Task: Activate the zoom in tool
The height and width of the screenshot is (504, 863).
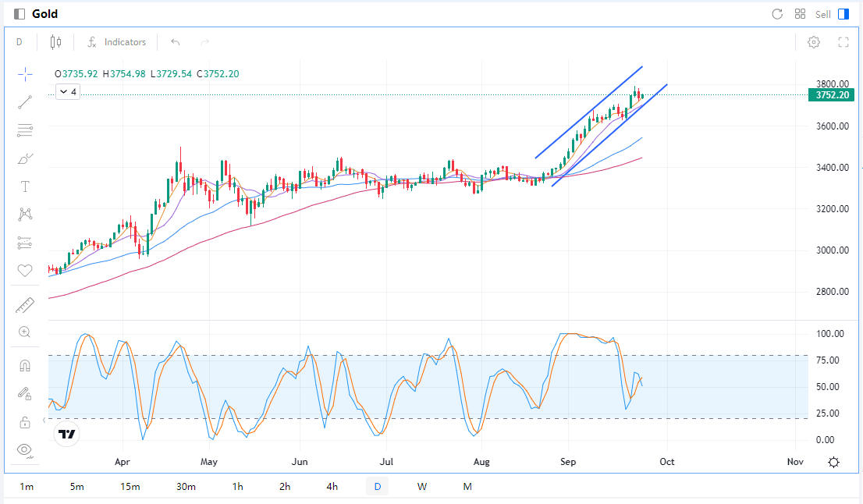Action: pos(25,332)
